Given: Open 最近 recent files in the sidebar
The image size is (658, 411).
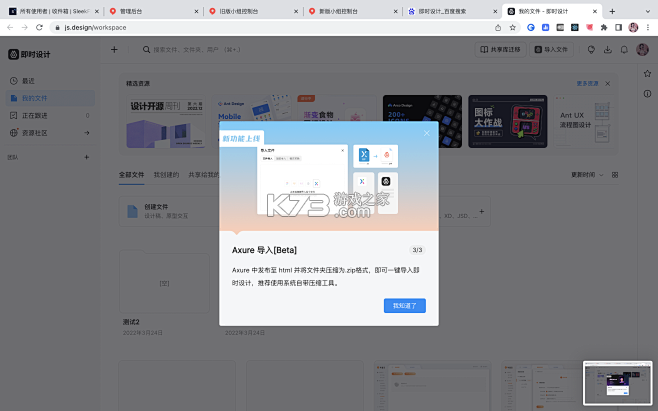Looking at the screenshot, I should coord(50,81).
